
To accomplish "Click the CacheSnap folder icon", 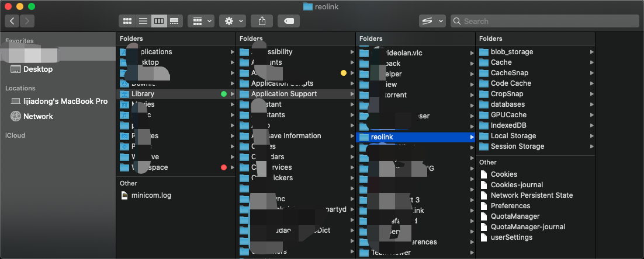I will coord(484,73).
